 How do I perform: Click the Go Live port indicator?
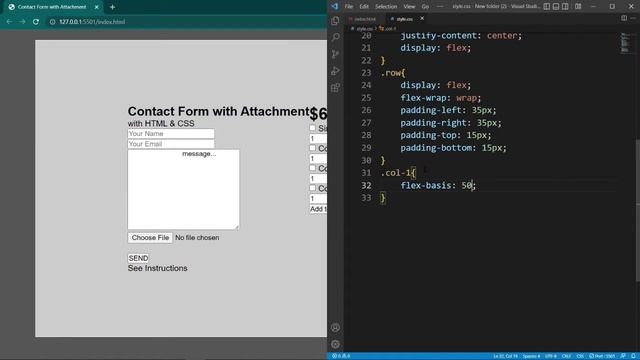[x=602, y=356]
